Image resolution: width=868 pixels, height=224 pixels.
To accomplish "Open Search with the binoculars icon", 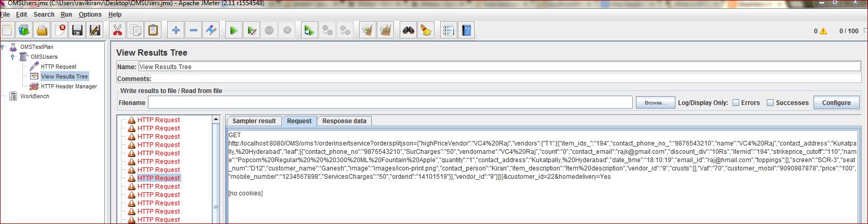I will [x=409, y=31].
